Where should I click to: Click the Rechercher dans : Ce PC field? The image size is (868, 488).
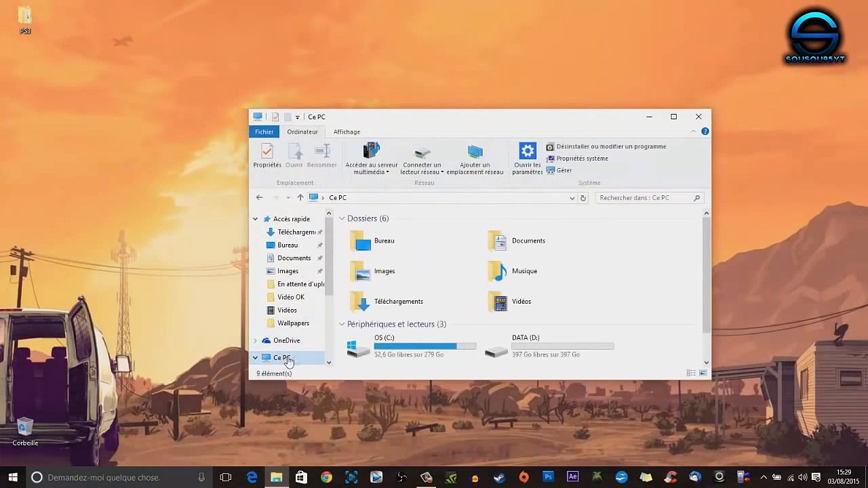(643, 198)
